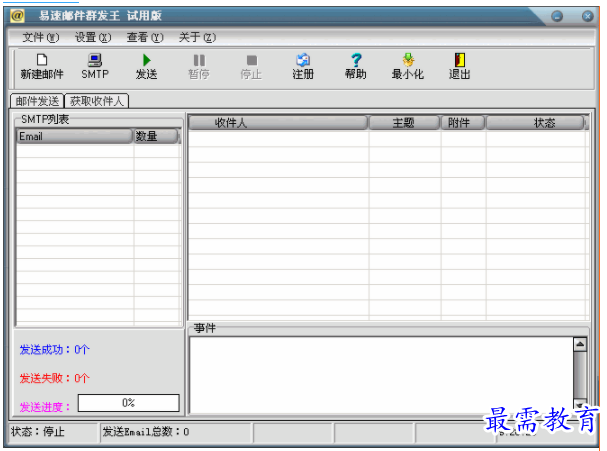The height and width of the screenshot is (451, 607).
Task: Click the 主题 column header
Action: tap(404, 123)
